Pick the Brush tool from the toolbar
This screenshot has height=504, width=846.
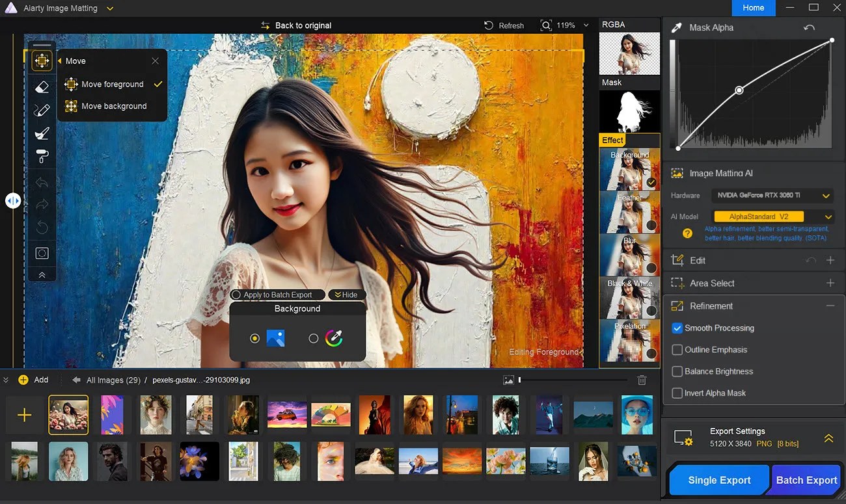[42, 133]
